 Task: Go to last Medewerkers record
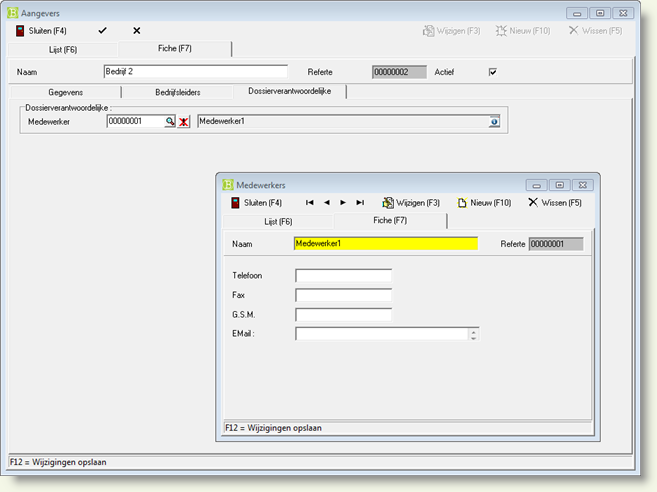(x=360, y=203)
